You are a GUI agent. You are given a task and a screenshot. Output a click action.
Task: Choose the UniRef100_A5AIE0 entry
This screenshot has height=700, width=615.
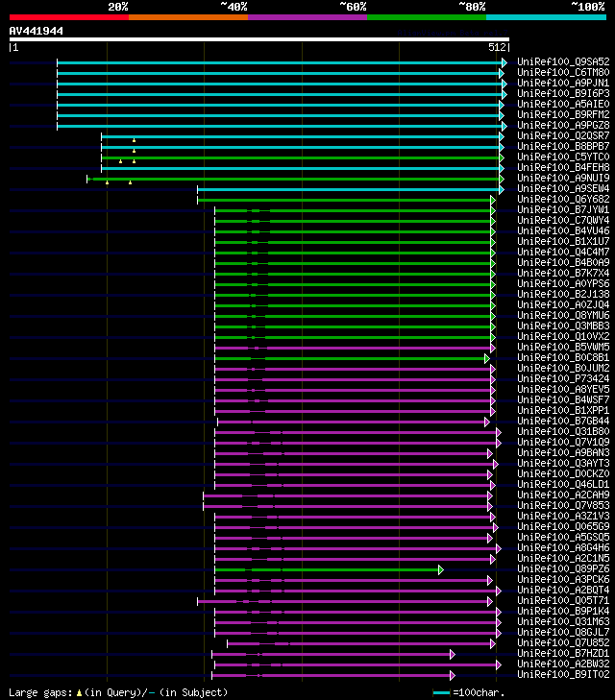[563, 104]
